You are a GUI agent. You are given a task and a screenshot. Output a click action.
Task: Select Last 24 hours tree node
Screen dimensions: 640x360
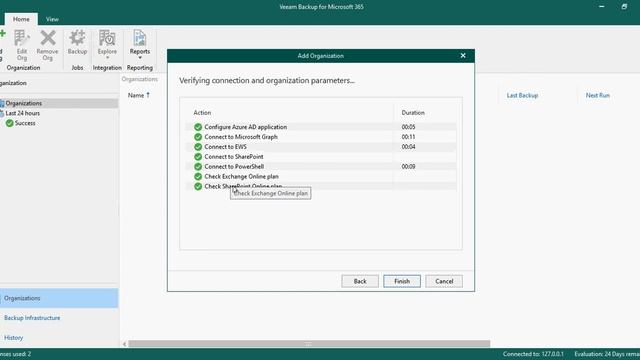click(22, 113)
